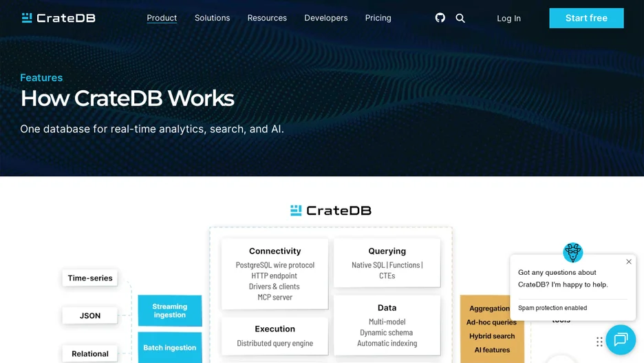
Task: Click the Start free button
Action: [586, 18]
